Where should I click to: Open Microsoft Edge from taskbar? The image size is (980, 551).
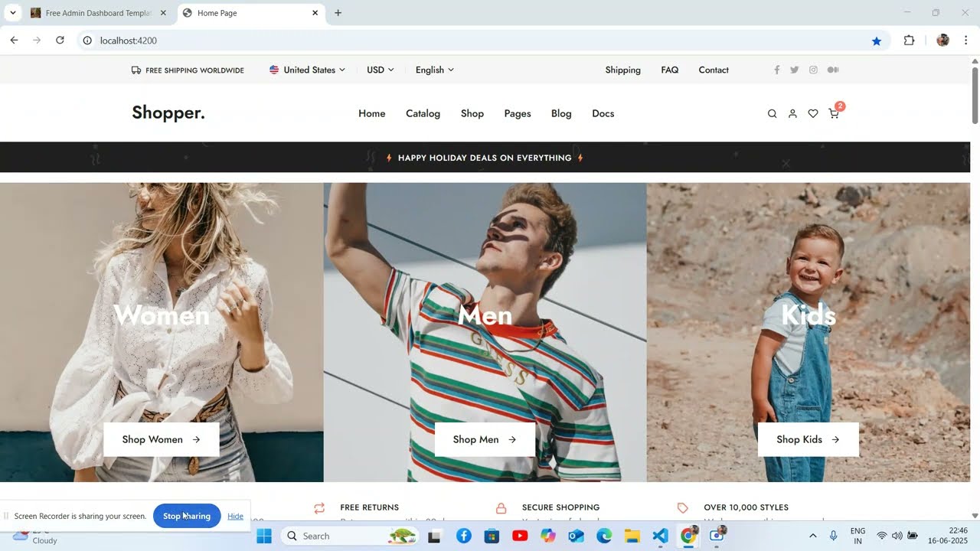[604, 536]
